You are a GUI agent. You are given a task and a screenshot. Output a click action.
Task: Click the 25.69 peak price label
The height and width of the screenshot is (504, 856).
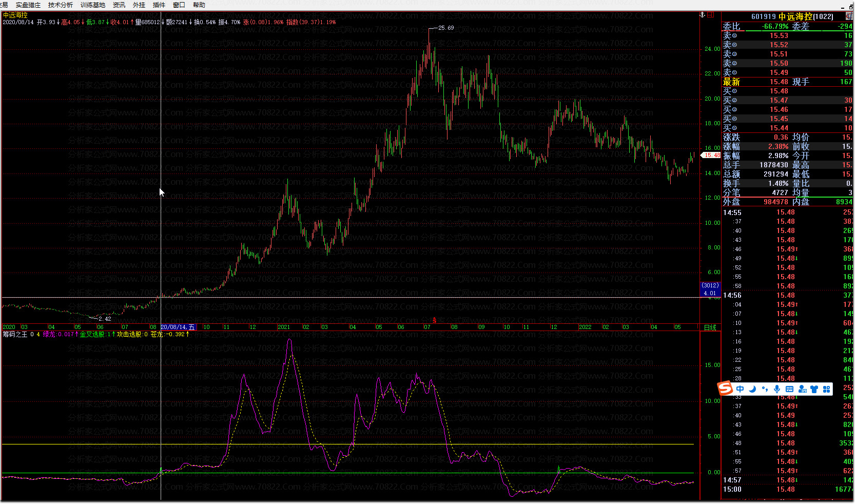pos(446,28)
